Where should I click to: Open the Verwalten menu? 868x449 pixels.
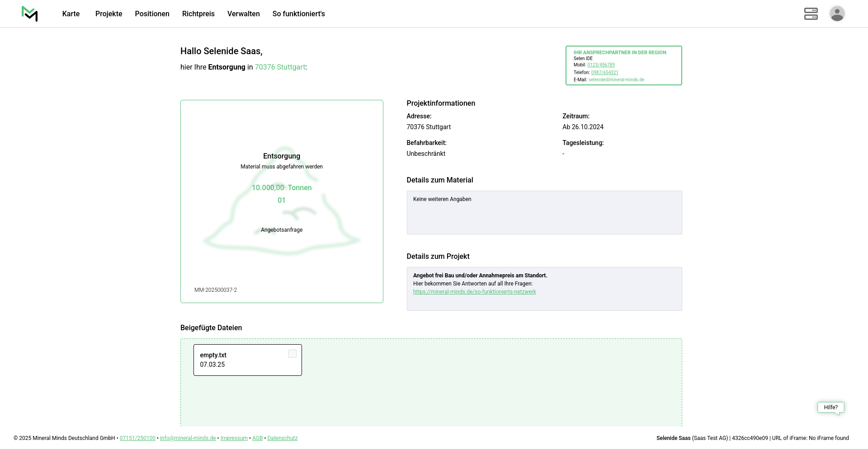pos(243,14)
